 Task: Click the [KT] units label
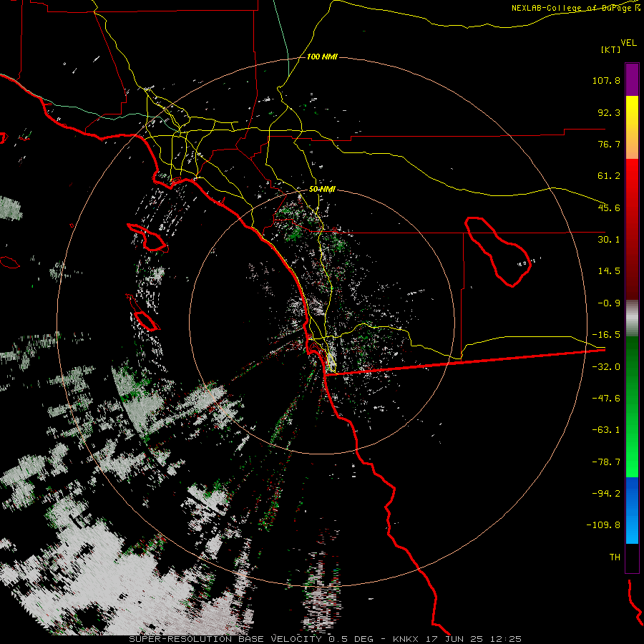click(611, 49)
